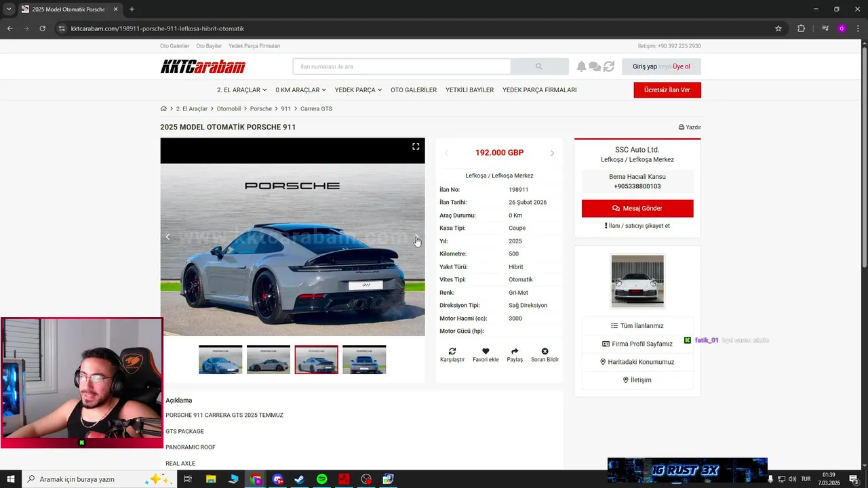The height and width of the screenshot is (488, 868).
Task: Click the price box right arrow
Action: 552,153
